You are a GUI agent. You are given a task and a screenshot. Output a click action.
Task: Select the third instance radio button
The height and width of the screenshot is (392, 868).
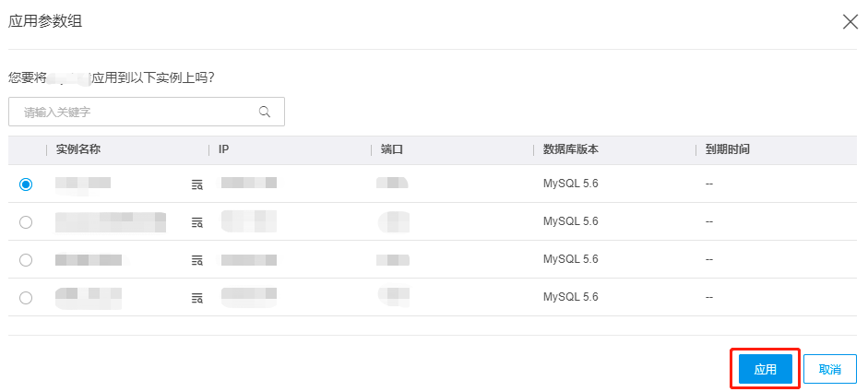[x=26, y=260]
